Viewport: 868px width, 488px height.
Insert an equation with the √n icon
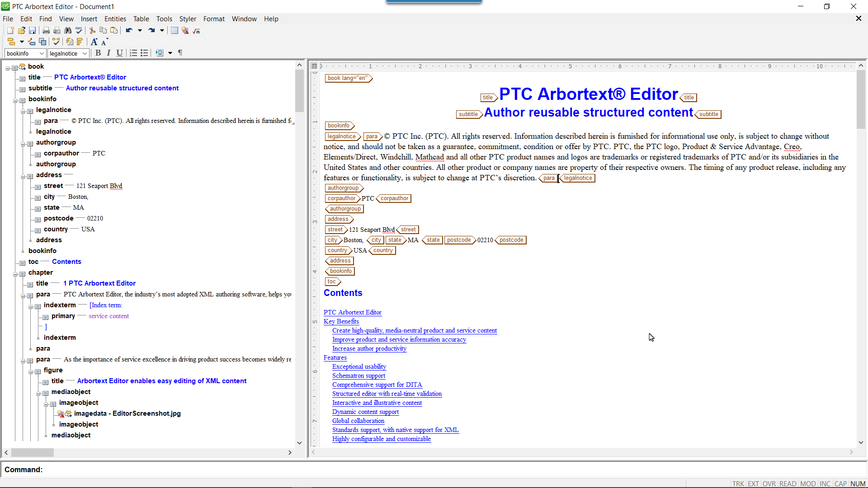196,31
